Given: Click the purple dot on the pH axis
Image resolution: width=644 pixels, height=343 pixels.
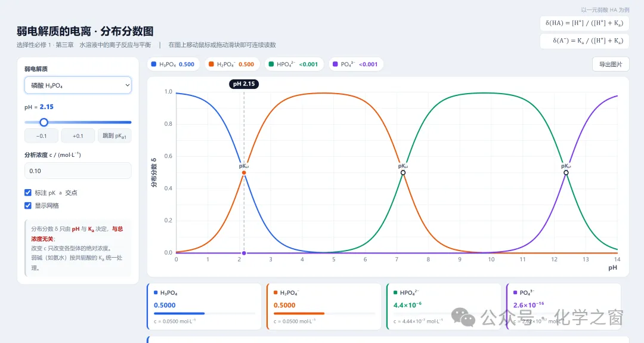Looking at the screenshot, I should (x=244, y=253).
